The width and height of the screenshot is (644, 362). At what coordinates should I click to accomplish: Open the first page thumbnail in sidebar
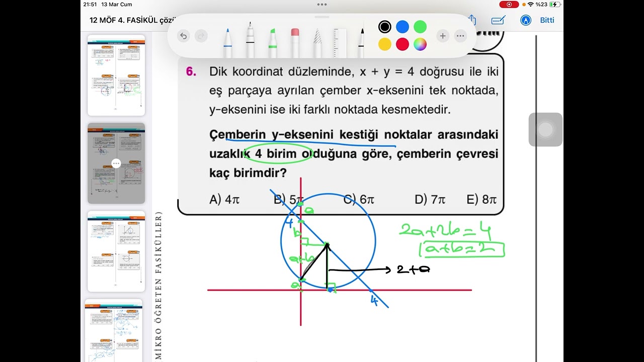click(116, 75)
